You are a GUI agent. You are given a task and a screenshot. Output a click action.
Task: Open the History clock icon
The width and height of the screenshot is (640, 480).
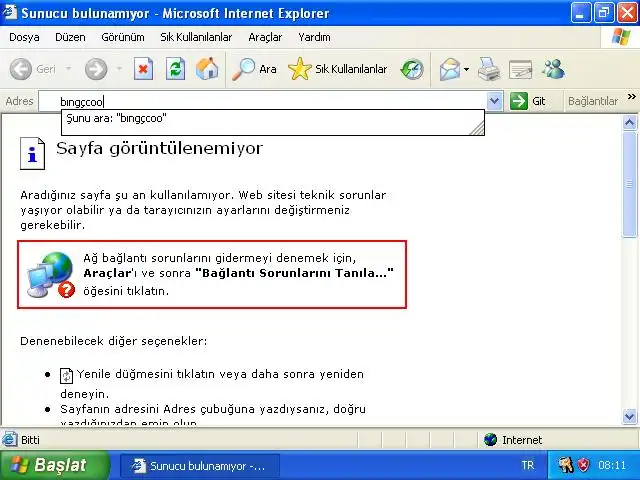[412, 69]
